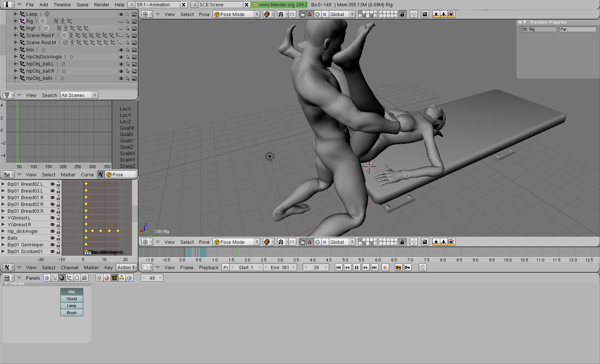Image resolution: width=600 pixels, height=364 pixels.
Task: Open the All Scenes dropdown
Action: [x=79, y=95]
